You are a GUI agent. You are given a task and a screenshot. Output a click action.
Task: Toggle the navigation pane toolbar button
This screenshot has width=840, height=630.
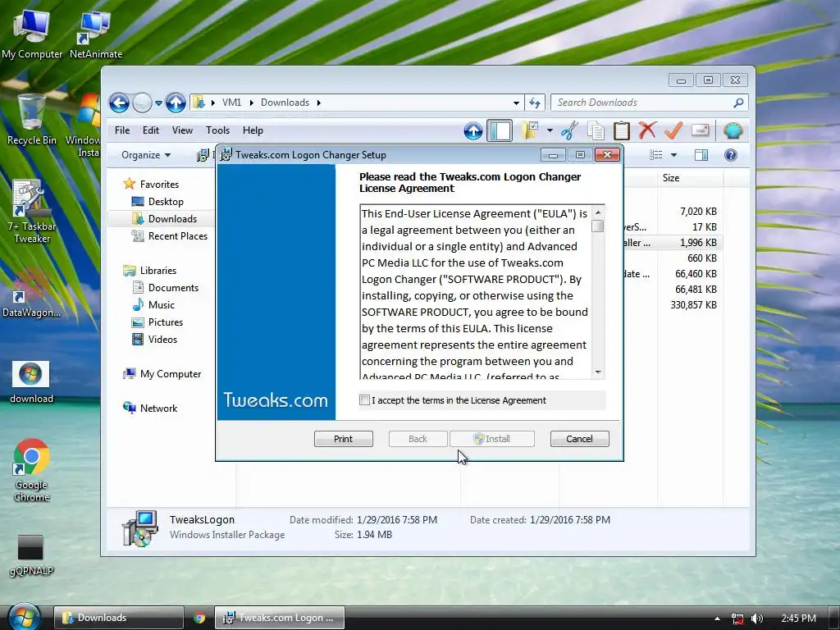point(500,130)
